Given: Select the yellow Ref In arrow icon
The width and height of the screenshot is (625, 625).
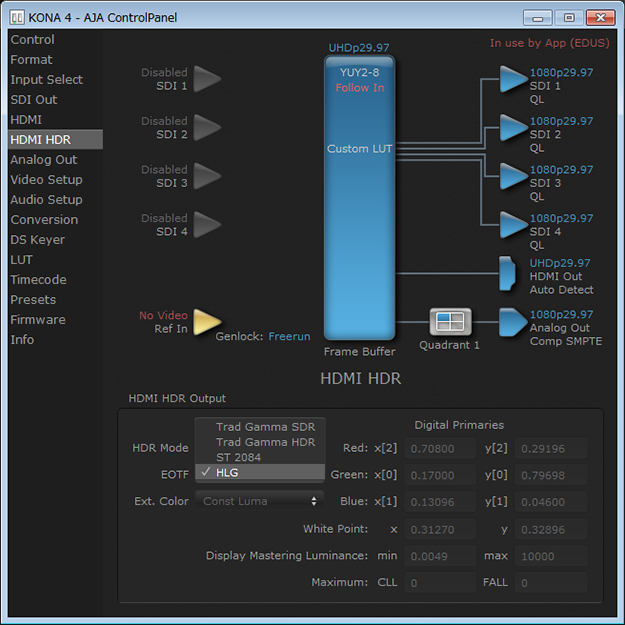Looking at the screenshot, I should (206, 321).
